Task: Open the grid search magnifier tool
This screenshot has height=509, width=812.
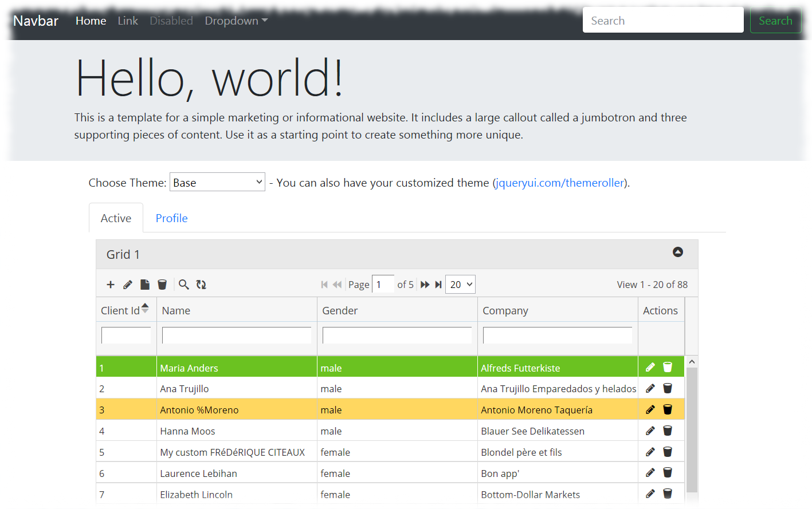Action: pos(183,285)
